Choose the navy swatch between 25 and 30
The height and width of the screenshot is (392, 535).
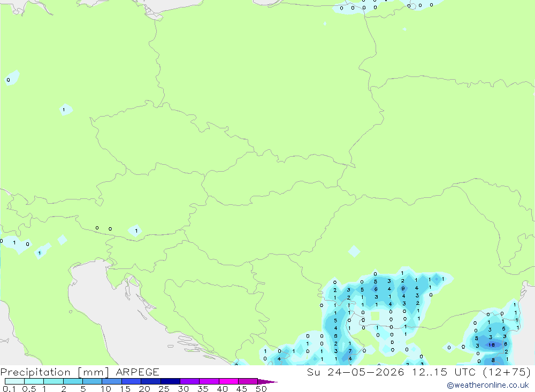click(170, 381)
